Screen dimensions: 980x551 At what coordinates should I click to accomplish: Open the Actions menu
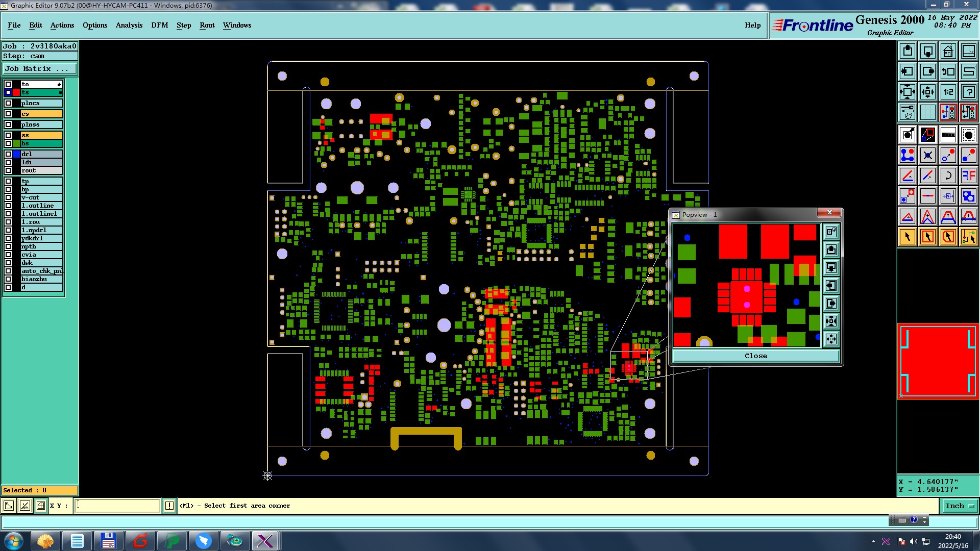click(62, 25)
